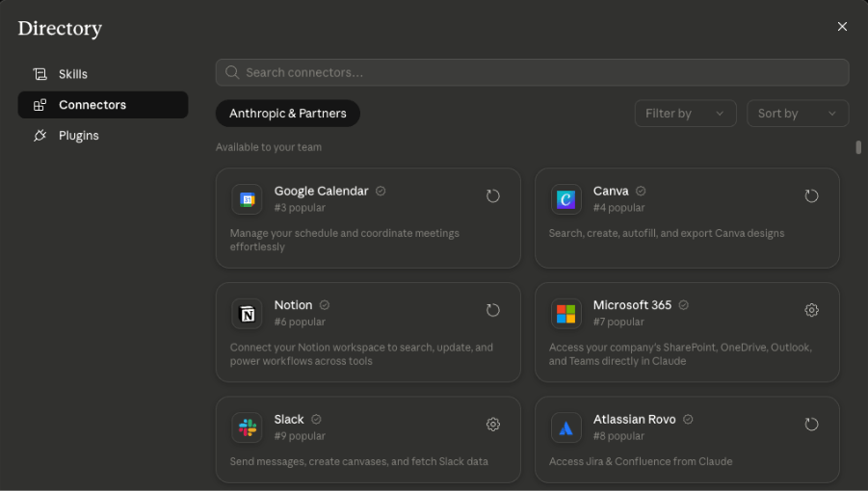Click the Directory heading

60,28
